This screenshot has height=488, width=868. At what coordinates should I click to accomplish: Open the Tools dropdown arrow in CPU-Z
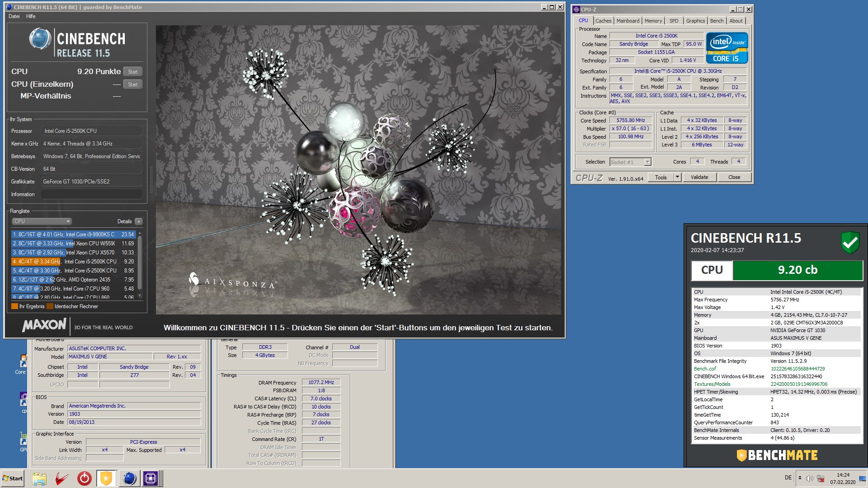coord(677,177)
